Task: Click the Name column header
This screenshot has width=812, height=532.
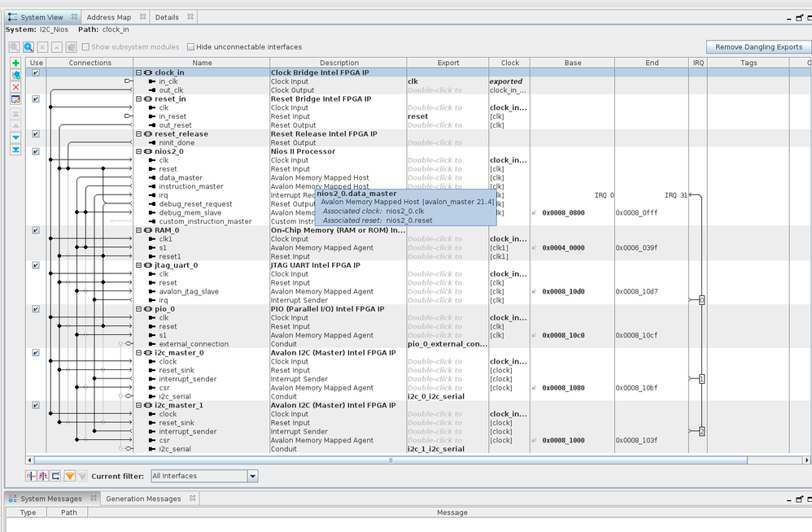Action: pos(201,63)
